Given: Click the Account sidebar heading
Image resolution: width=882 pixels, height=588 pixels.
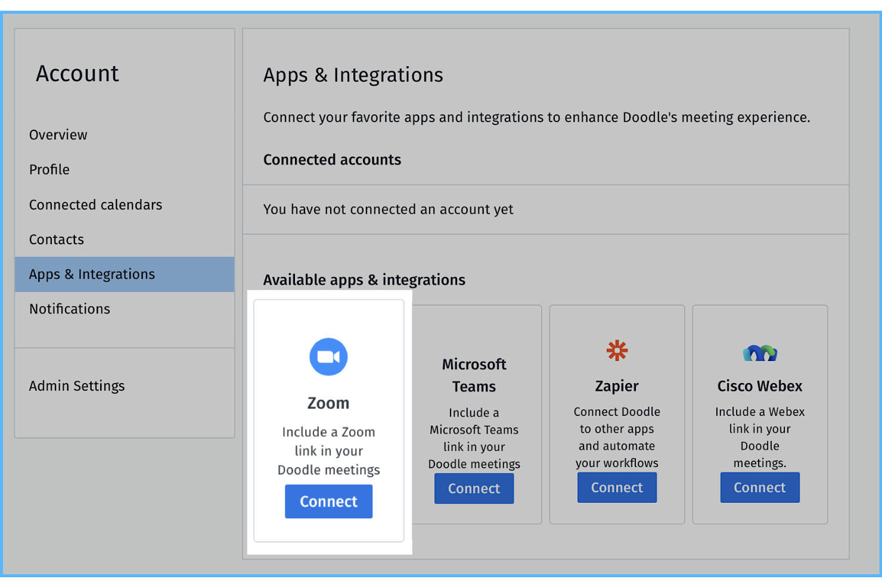Looking at the screenshot, I should pos(77,73).
